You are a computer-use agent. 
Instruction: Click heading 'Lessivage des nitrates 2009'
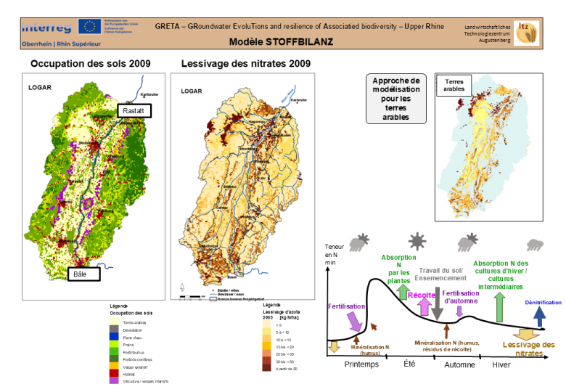coord(246,64)
